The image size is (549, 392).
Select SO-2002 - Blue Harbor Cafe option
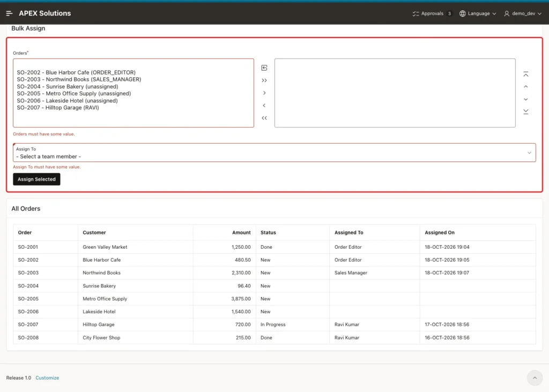(x=76, y=72)
